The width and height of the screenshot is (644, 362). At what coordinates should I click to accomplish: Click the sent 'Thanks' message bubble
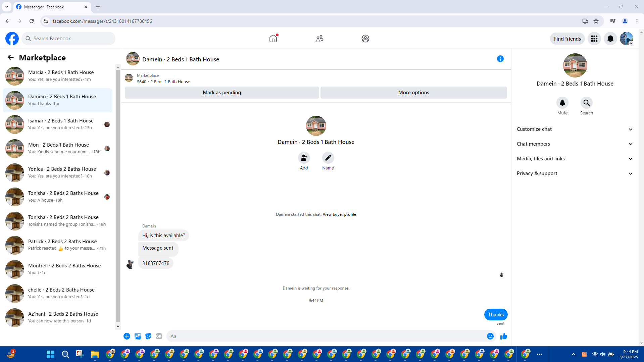point(496,315)
